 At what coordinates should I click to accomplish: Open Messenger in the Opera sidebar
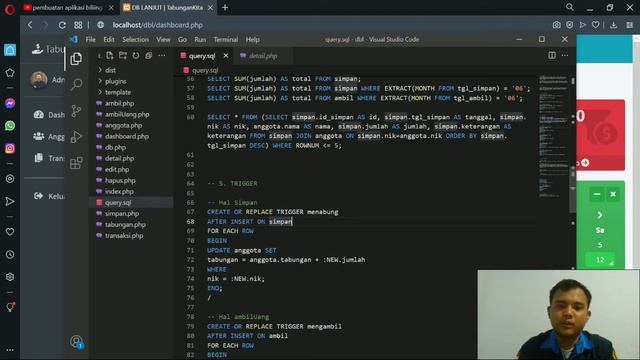tap(10, 103)
